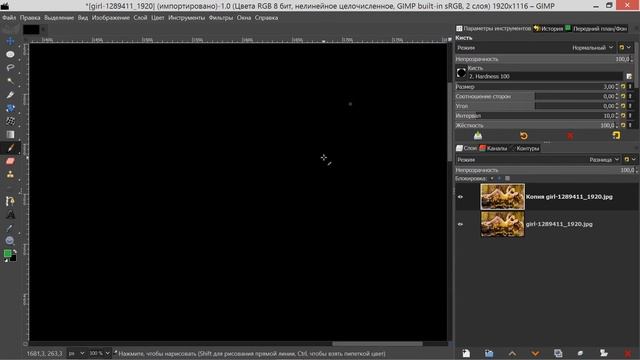
Task: Open brush as image icon beside Hardness 100
Action: pyautogui.click(x=629, y=76)
